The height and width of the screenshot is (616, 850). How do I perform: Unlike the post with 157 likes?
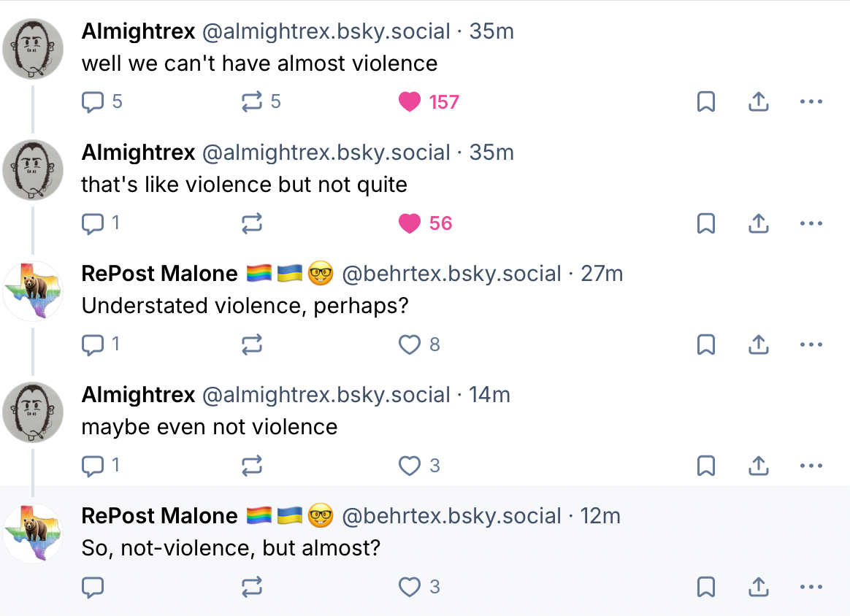tap(410, 101)
